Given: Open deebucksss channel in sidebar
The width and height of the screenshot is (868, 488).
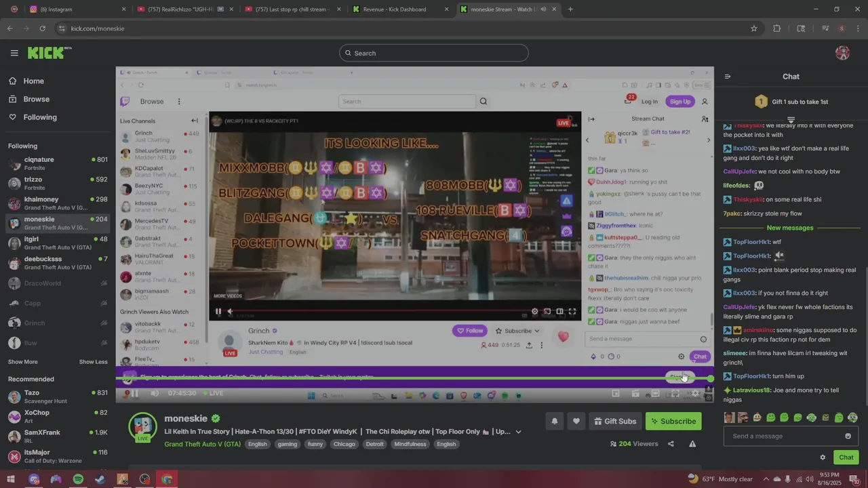Looking at the screenshot, I should [x=58, y=263].
